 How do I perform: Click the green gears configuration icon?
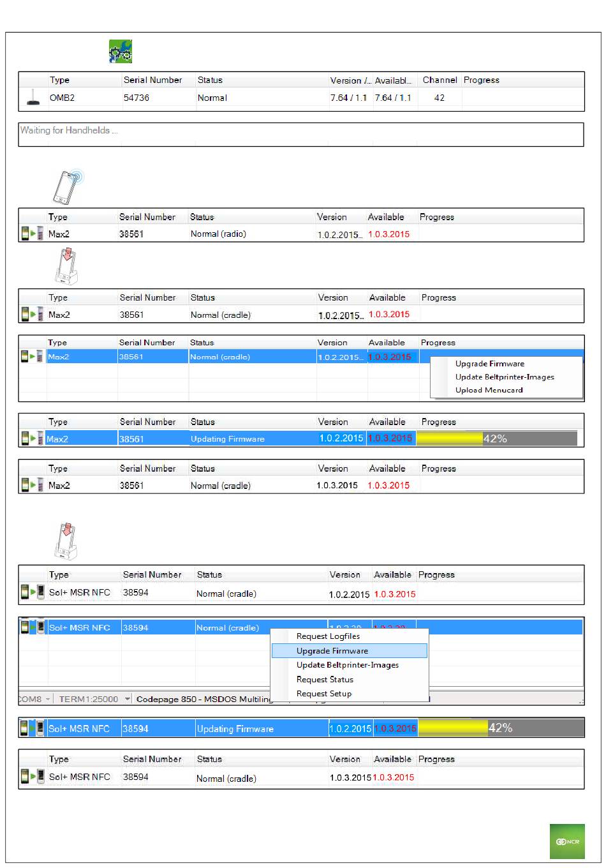121,52
